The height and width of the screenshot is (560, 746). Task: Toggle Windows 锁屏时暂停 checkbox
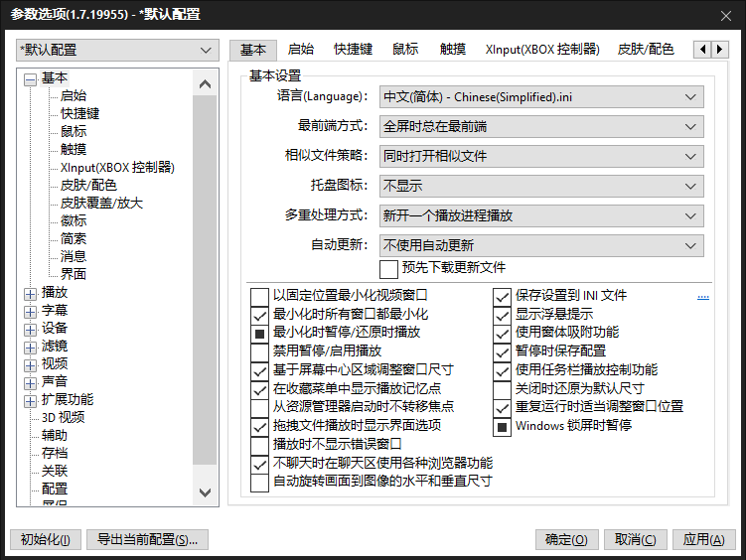click(503, 426)
